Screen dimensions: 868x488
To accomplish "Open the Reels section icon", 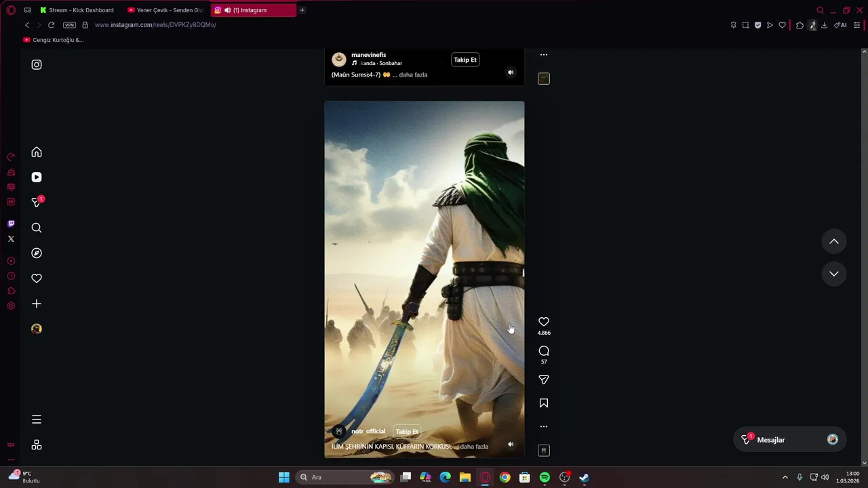I will point(37,178).
